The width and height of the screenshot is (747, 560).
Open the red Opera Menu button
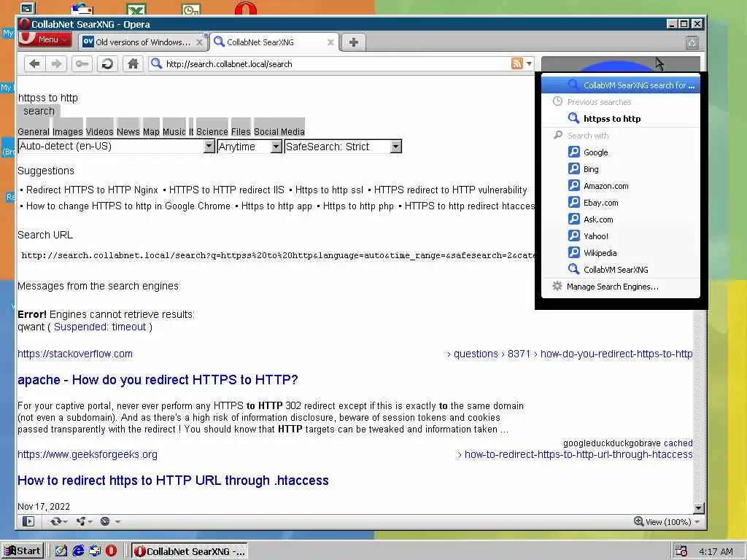[44, 39]
